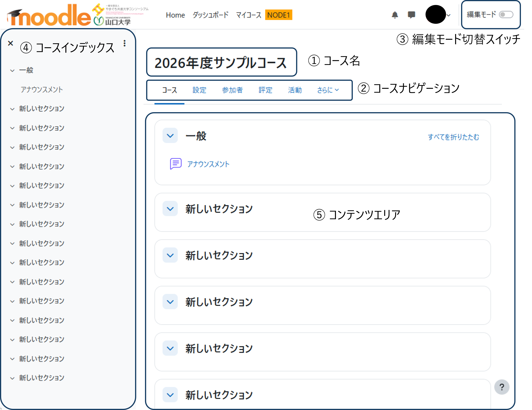Click first 新しいセクション heading in content area

click(x=219, y=209)
